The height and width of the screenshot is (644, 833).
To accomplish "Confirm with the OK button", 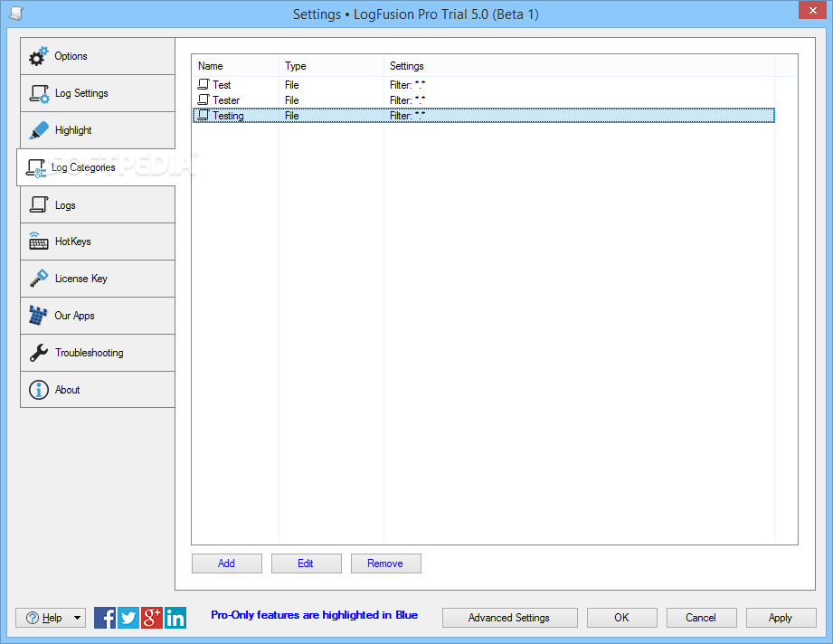I will click(622, 618).
